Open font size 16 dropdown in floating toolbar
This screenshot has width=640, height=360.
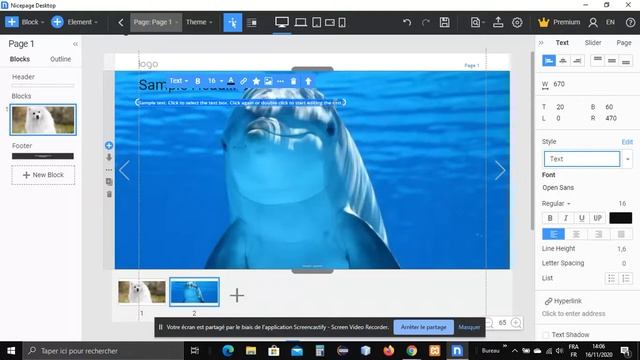(x=215, y=81)
